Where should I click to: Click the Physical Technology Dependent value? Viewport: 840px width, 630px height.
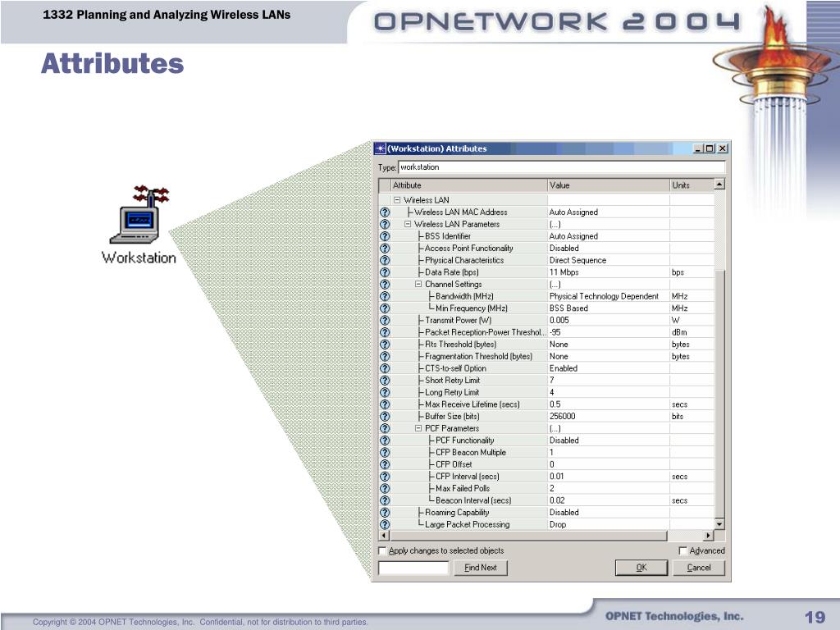click(x=609, y=296)
